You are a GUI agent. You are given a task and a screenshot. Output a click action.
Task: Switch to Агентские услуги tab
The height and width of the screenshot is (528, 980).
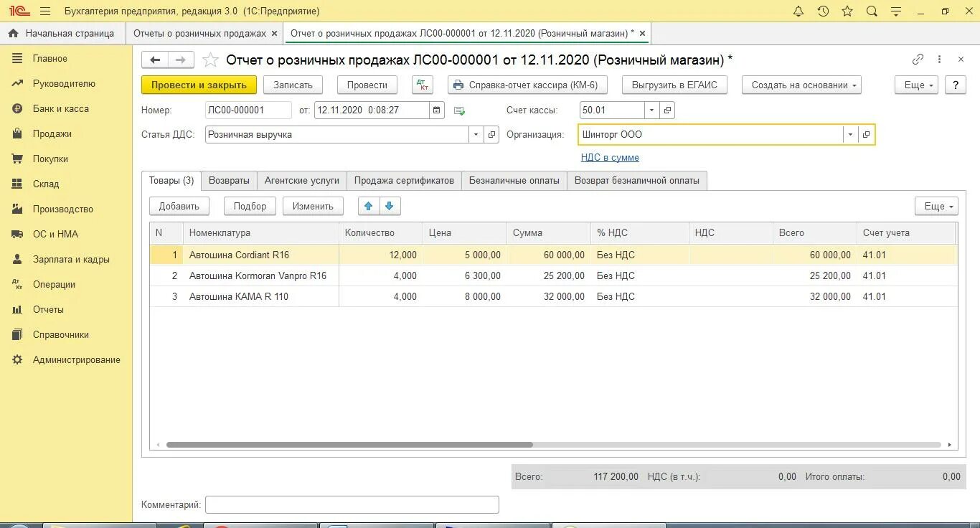302,181
